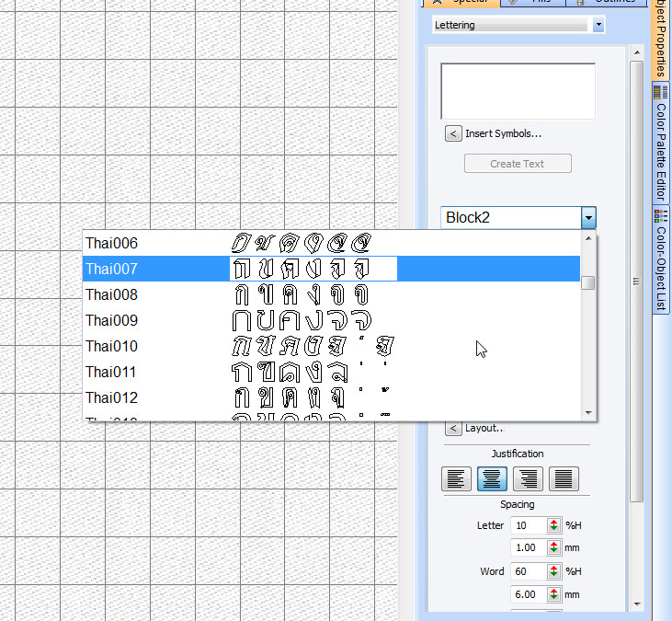Open the Color-Object List side tab
This screenshot has width=672, height=621.
661,259
